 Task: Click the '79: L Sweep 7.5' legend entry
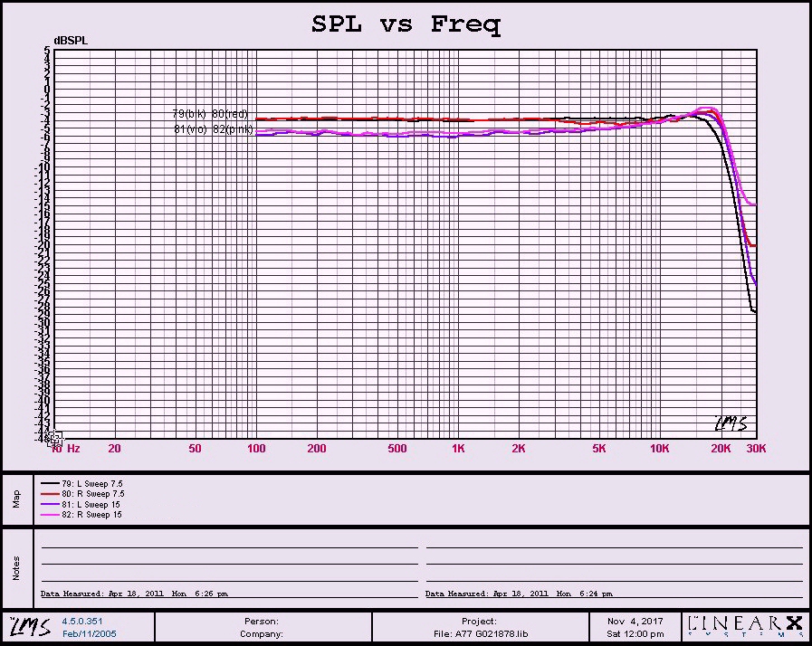(92, 484)
